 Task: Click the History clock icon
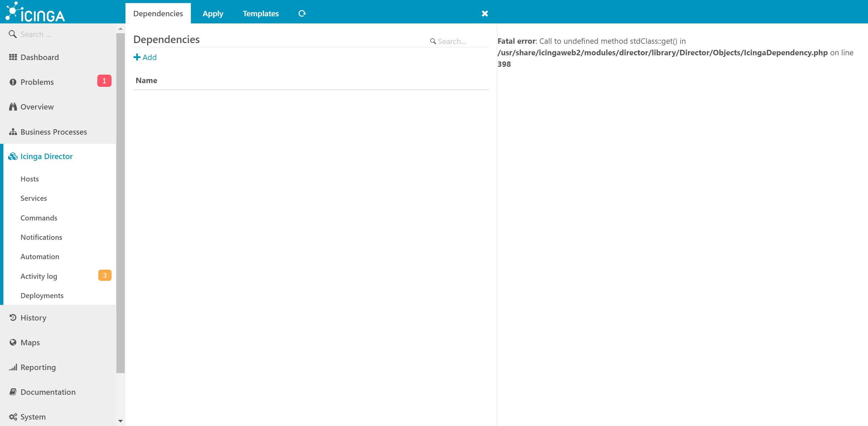click(13, 317)
